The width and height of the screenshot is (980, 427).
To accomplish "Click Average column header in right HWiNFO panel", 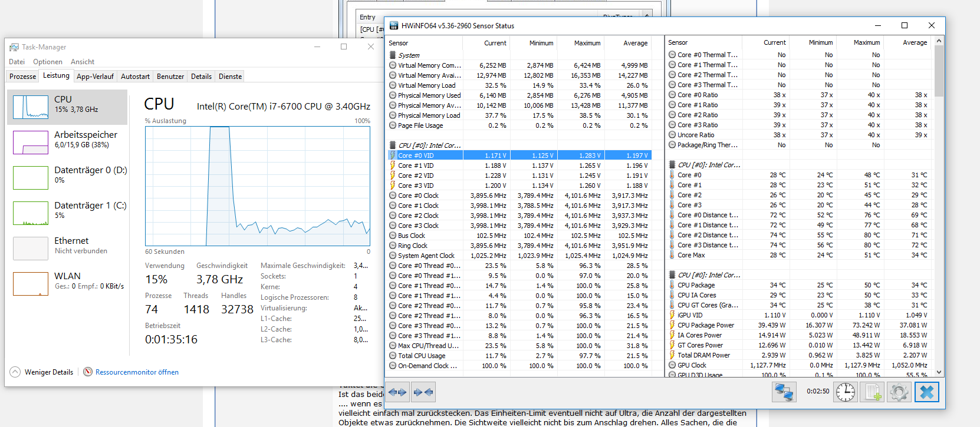I will [908, 42].
